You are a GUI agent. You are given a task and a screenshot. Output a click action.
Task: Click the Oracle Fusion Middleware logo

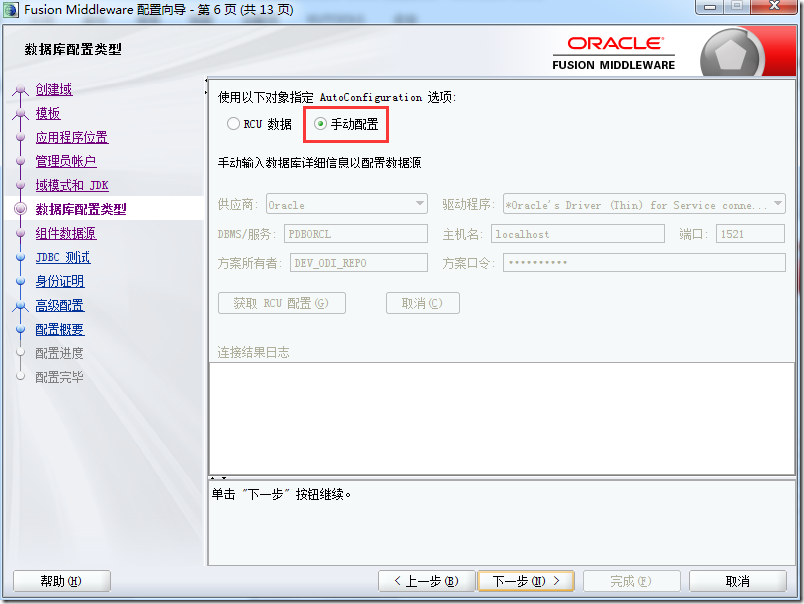tap(614, 53)
